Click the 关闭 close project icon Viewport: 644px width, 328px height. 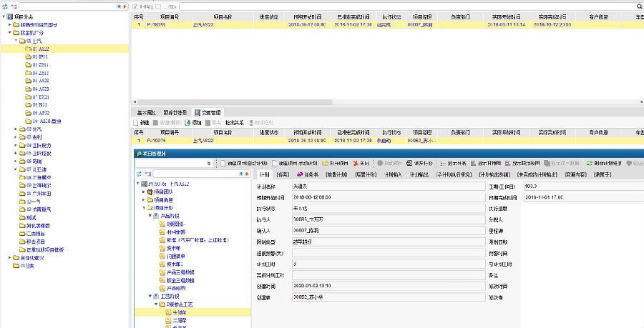[x=361, y=163]
